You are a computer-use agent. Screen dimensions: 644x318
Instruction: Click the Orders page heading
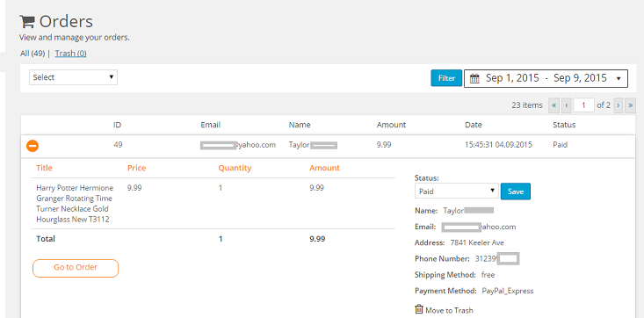(66, 21)
